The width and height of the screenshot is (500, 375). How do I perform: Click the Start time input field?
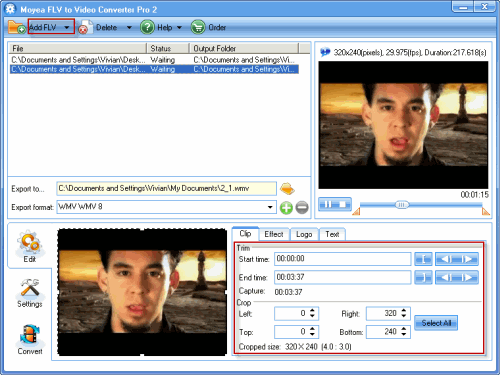(x=343, y=259)
